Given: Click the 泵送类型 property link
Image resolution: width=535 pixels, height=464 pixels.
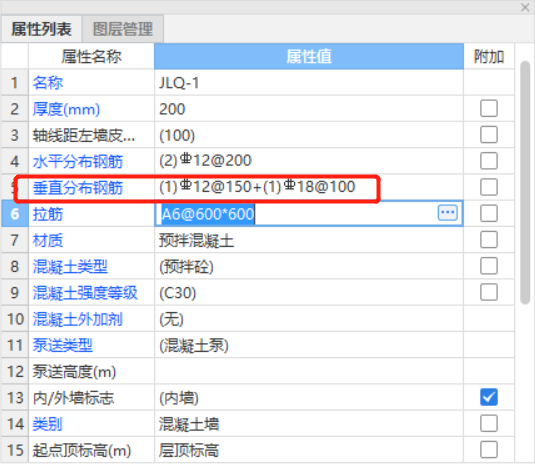Looking at the screenshot, I should click(63, 345).
